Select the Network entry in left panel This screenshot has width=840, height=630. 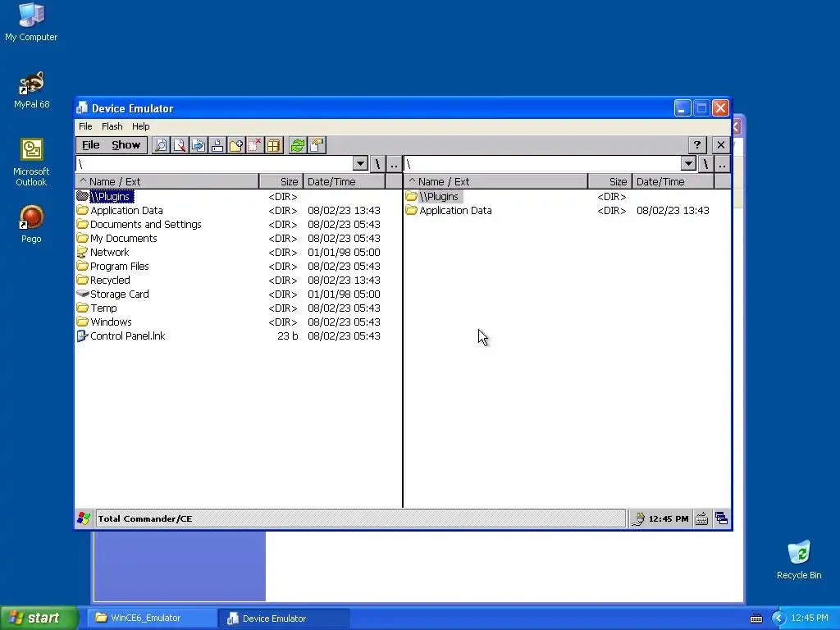point(110,253)
